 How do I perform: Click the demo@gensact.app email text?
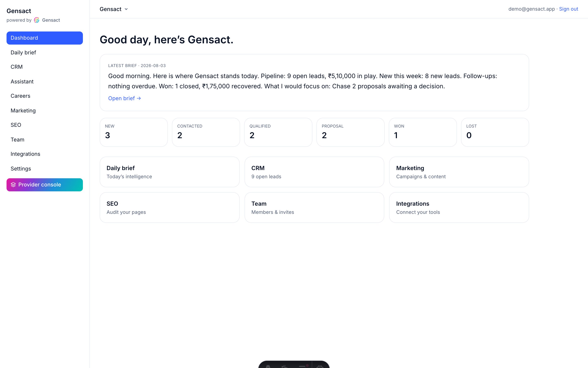[x=532, y=9]
